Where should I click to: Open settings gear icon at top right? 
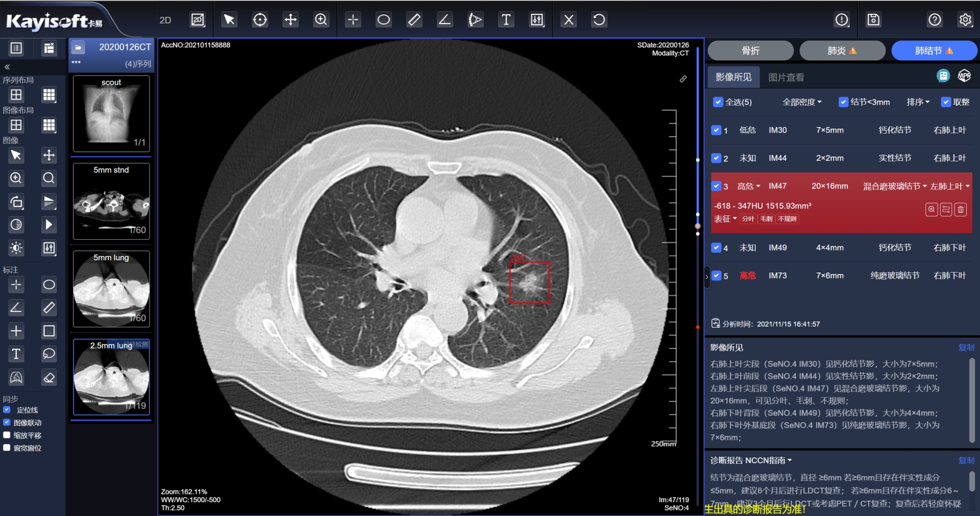(x=965, y=20)
